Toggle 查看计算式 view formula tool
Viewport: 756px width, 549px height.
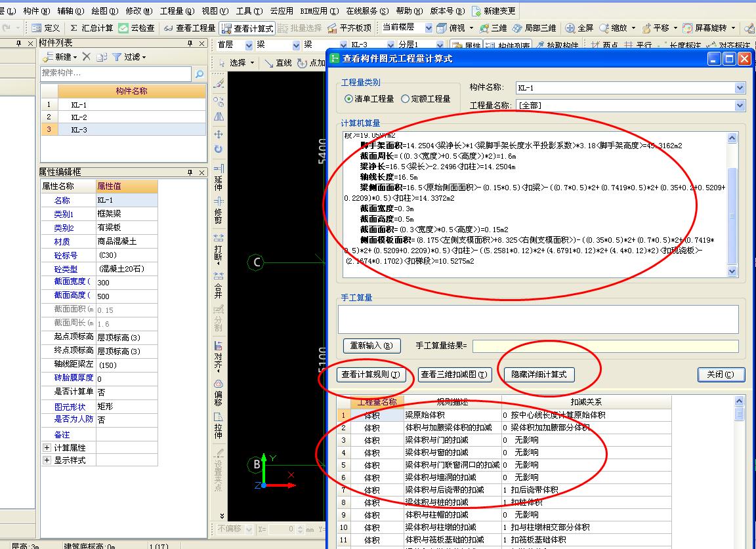pyautogui.click(x=247, y=28)
